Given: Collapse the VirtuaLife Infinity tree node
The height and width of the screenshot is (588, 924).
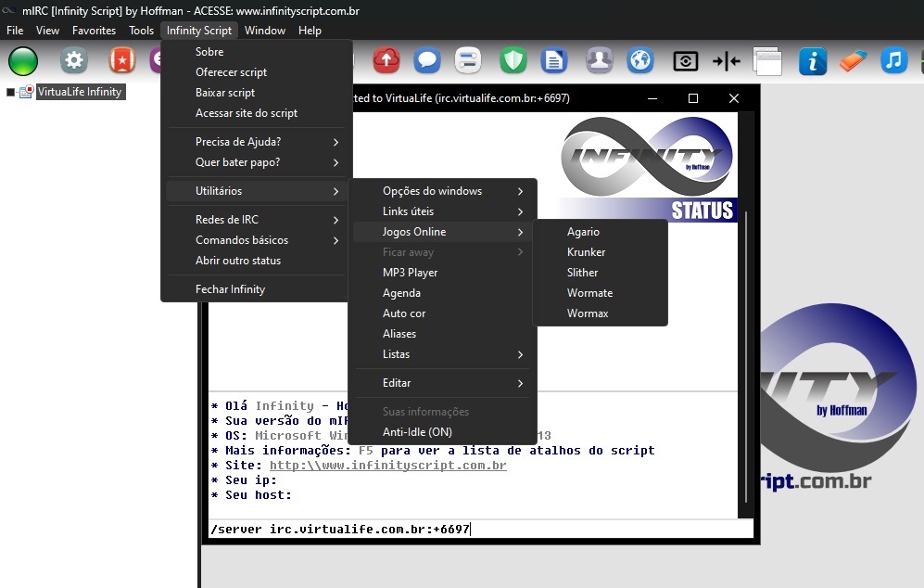Looking at the screenshot, I should click(x=11, y=92).
